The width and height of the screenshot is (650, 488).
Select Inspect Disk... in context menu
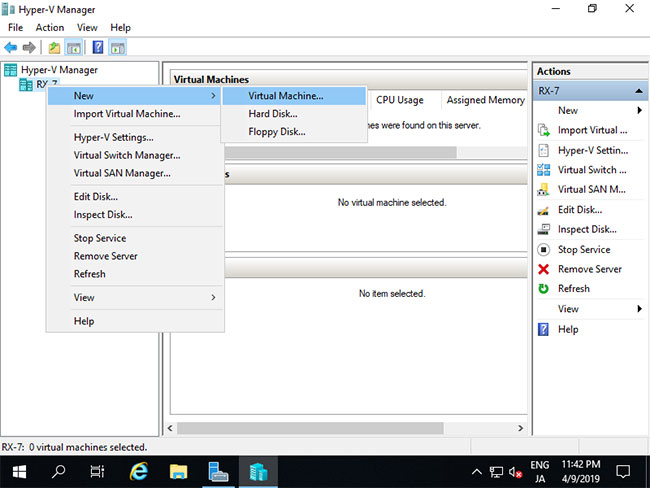pyautogui.click(x=134, y=215)
